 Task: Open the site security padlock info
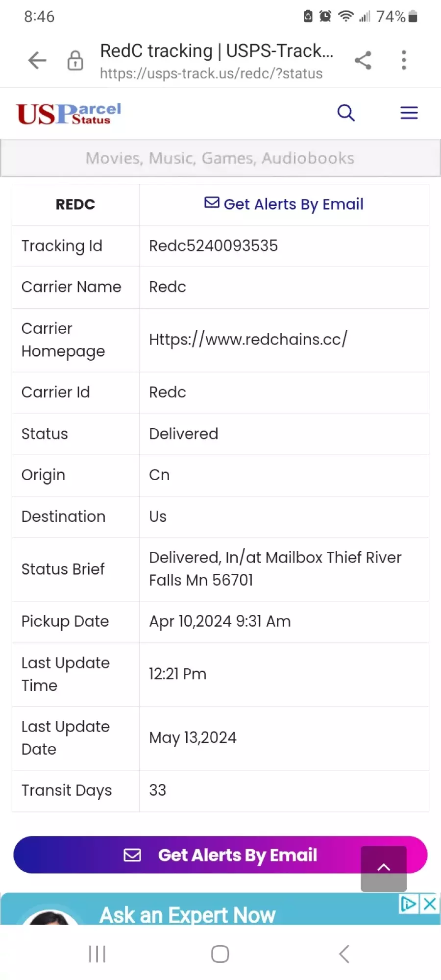click(75, 60)
